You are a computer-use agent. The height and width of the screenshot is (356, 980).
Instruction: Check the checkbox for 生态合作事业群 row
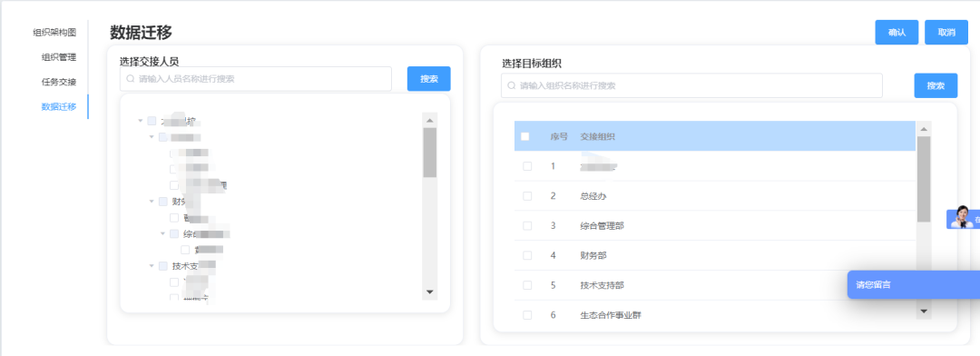coord(527,315)
